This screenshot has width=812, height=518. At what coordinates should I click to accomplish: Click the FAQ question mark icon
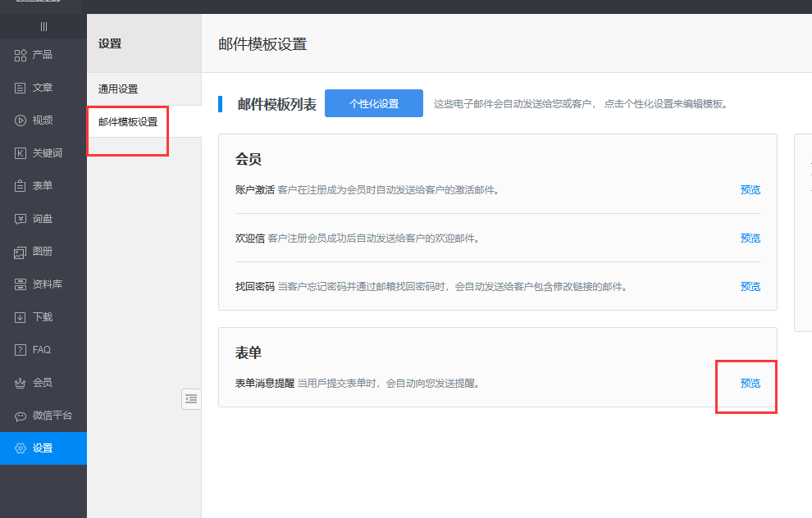click(x=21, y=350)
